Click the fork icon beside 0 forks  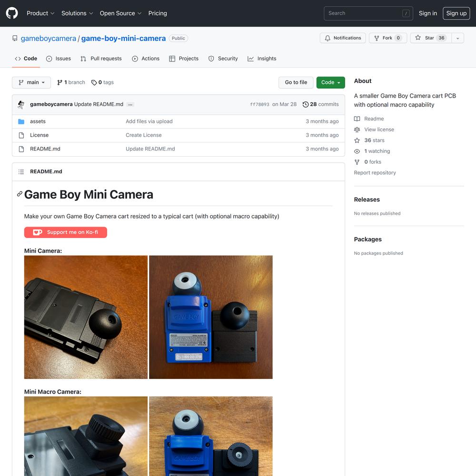(x=357, y=162)
